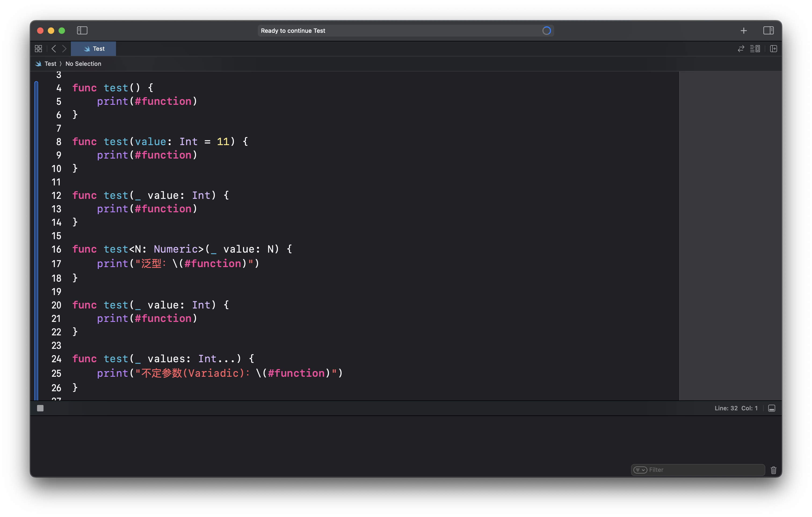
Task: Click Test in the jump bar
Action: tap(50, 64)
